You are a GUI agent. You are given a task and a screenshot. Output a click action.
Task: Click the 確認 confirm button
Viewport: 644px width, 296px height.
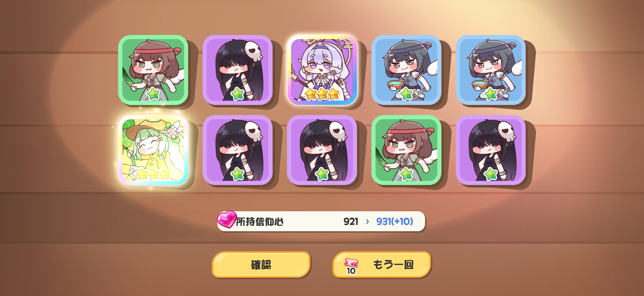coord(261,265)
